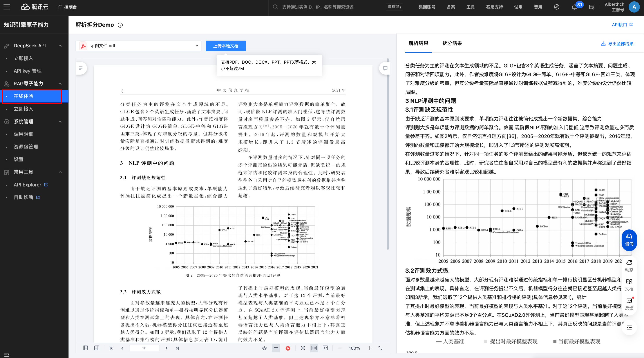Collapse the DeepSeek API section
644x358 pixels.
[x=60, y=46]
